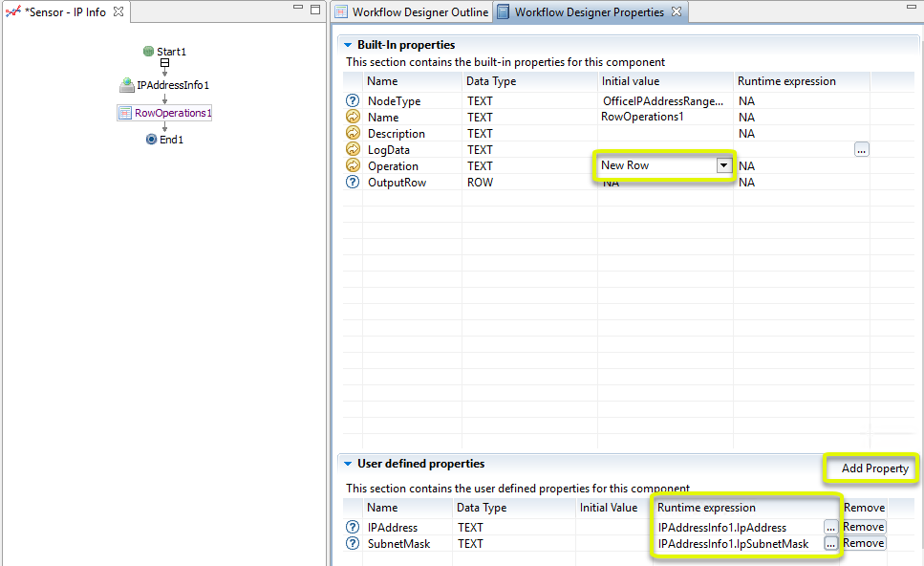
Task: Click Runtime expression header in Built-In table
Action: [786, 81]
